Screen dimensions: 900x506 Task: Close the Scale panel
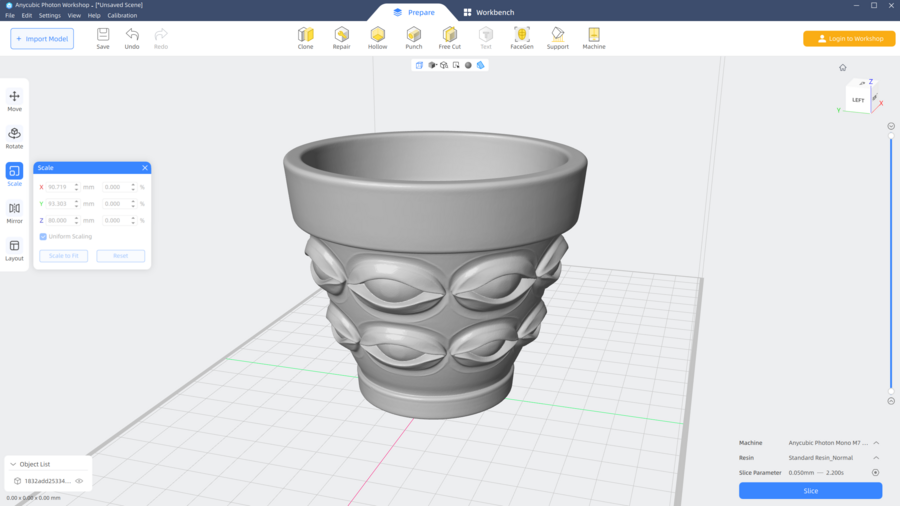[x=145, y=168]
